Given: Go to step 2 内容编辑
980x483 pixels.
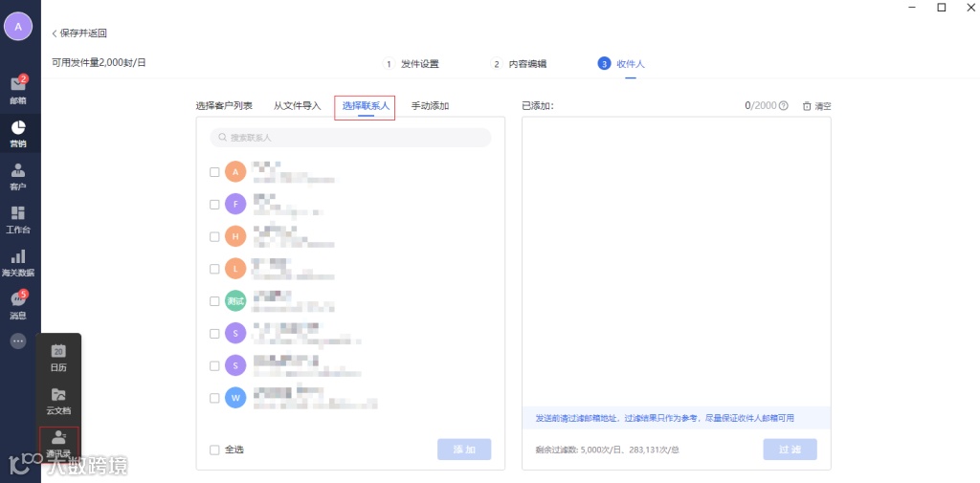Looking at the screenshot, I should coord(519,64).
